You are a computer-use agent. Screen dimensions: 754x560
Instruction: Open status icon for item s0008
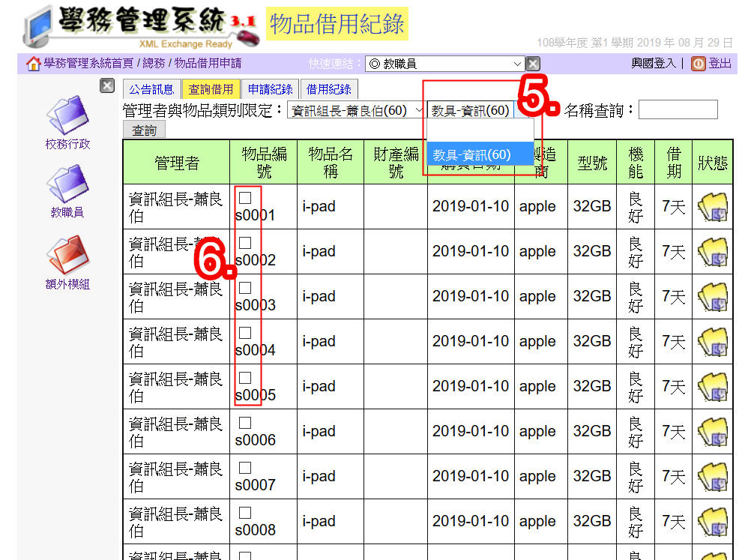[713, 522]
